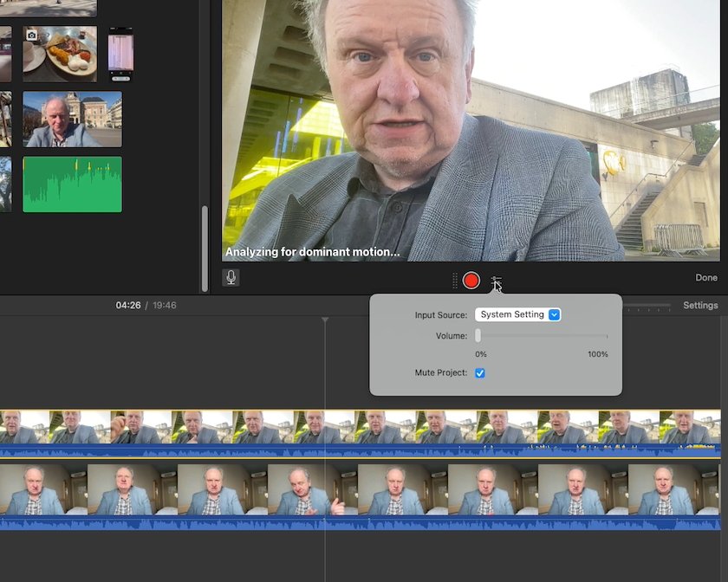
Task: Click the media browser vertical scrollbar
Action: [205, 249]
